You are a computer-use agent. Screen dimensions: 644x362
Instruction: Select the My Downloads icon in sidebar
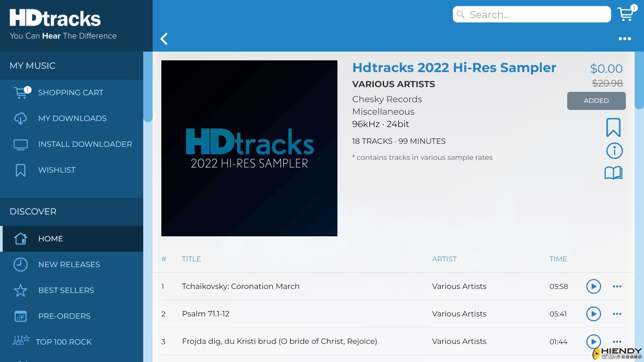[x=20, y=118]
